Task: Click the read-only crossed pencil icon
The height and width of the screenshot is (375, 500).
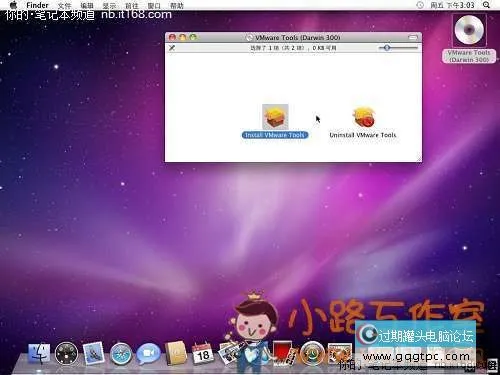Action: pos(172,48)
